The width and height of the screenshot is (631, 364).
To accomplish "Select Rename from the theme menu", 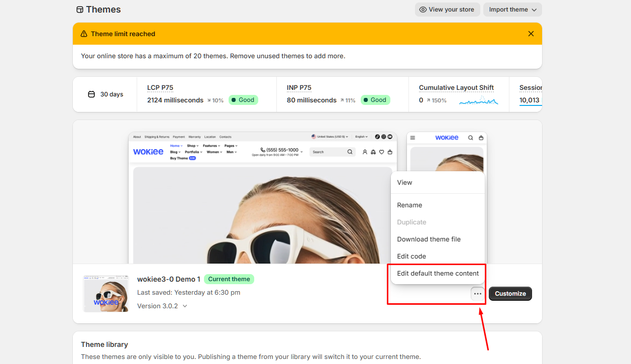I will click(409, 205).
